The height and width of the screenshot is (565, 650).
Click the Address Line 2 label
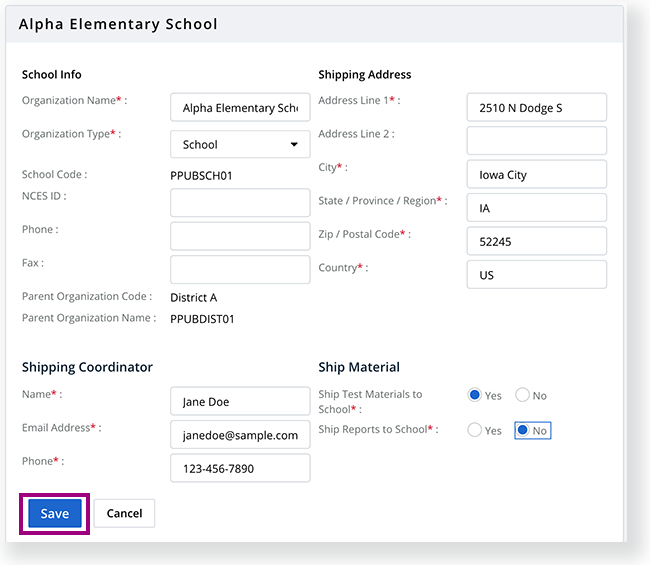356,134
